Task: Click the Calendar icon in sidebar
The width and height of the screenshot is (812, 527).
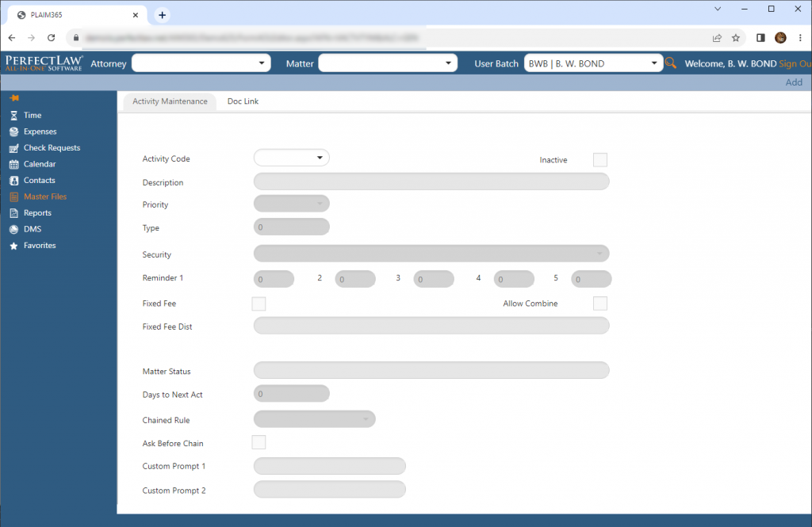Action: click(x=14, y=164)
